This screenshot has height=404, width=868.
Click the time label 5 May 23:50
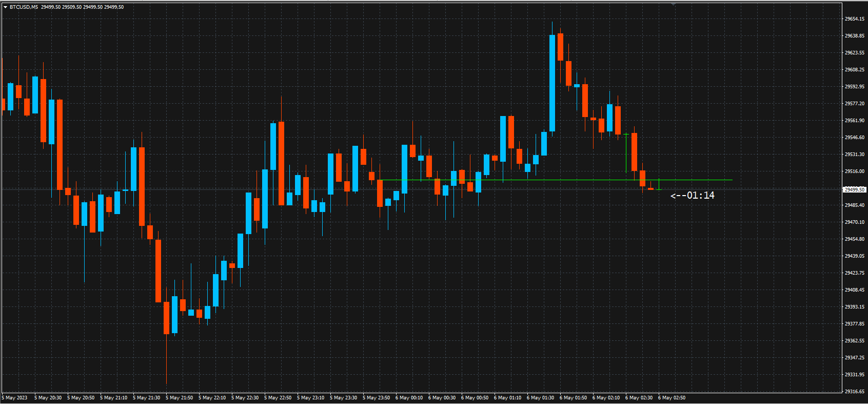377,398
